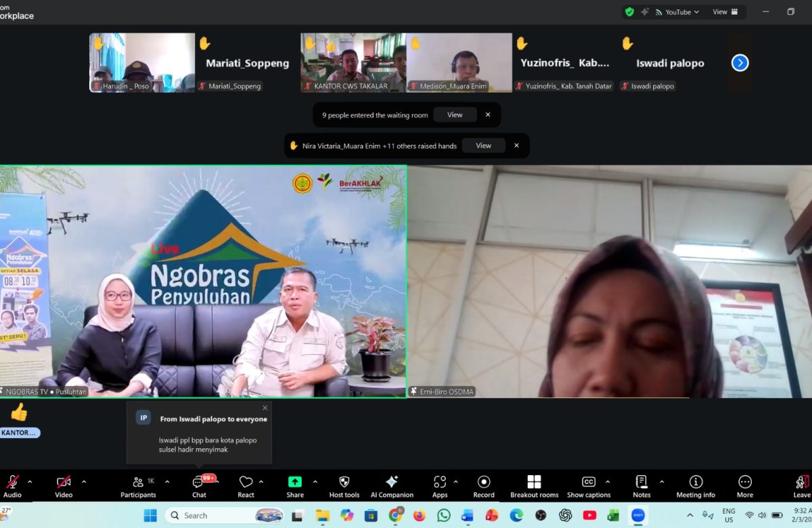The height and width of the screenshot is (528, 812).
Task: Open the Chat panel
Action: point(199,487)
